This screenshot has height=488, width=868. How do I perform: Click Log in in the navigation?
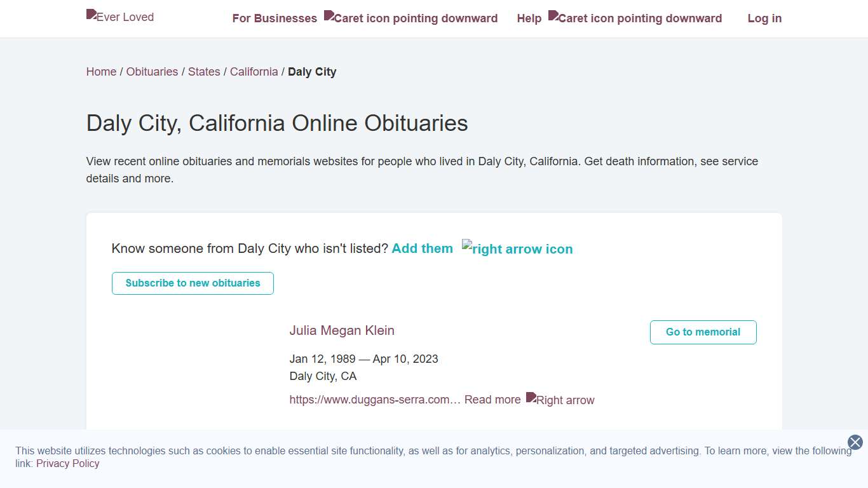(764, 18)
